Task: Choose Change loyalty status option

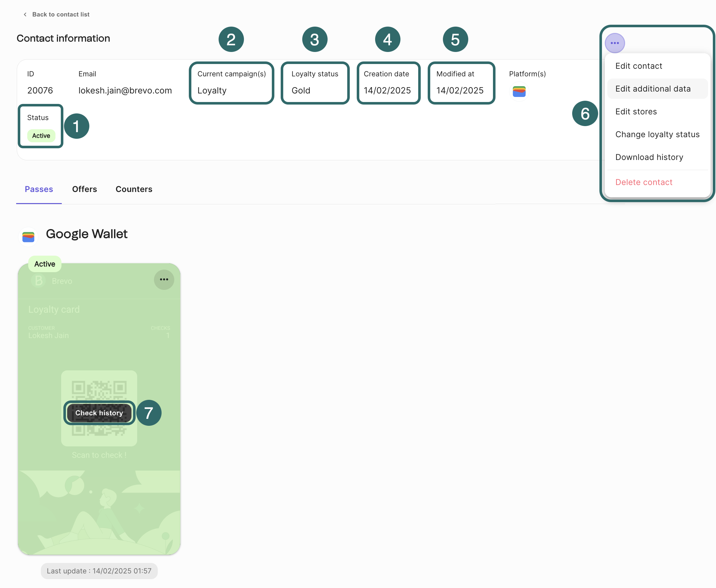Action: click(x=657, y=134)
